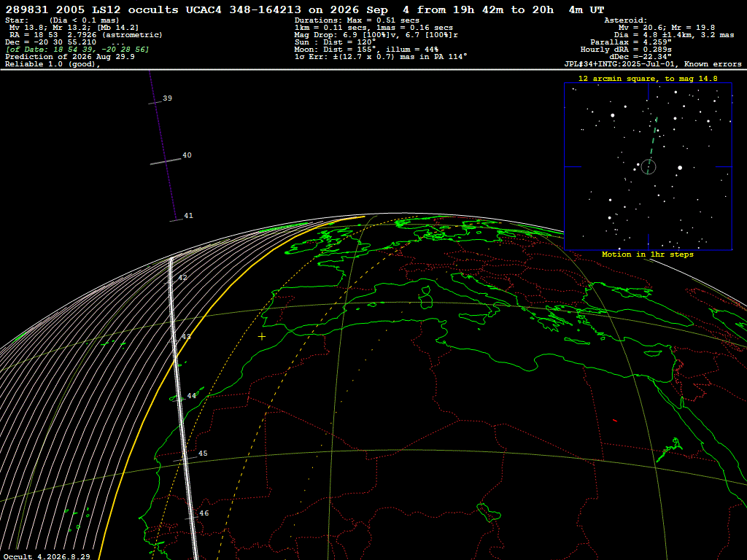Viewport: 747px width, 560px height.
Task: Click the 'Motion in 1hr steps' caption
Action: pyautogui.click(x=648, y=254)
